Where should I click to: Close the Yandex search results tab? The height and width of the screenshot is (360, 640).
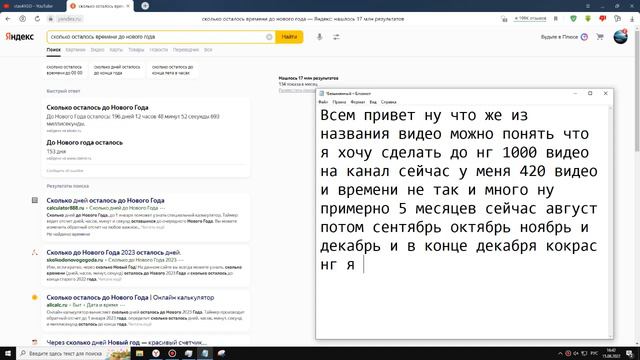pos(128,6)
